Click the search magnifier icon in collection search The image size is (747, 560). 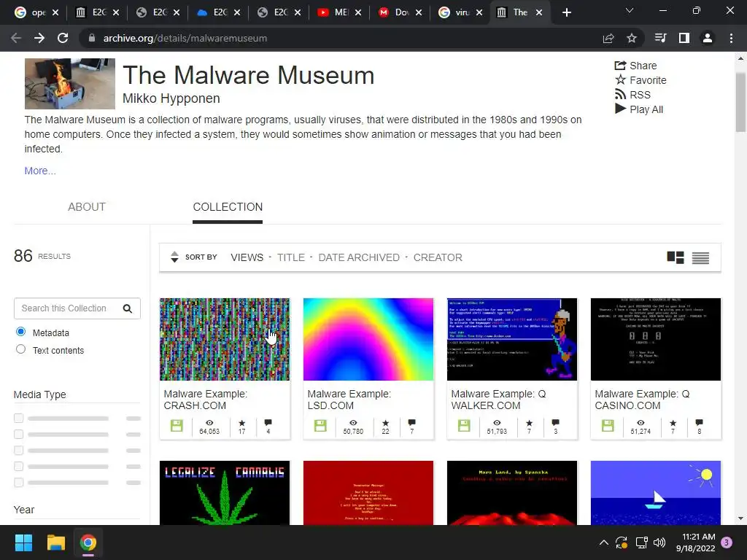127,308
